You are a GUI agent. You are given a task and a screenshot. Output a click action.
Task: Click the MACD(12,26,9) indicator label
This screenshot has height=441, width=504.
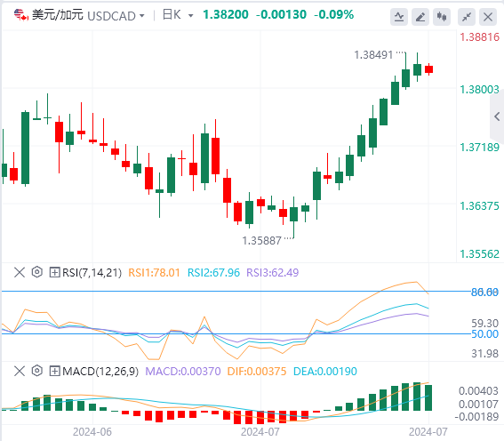pyautogui.click(x=100, y=372)
